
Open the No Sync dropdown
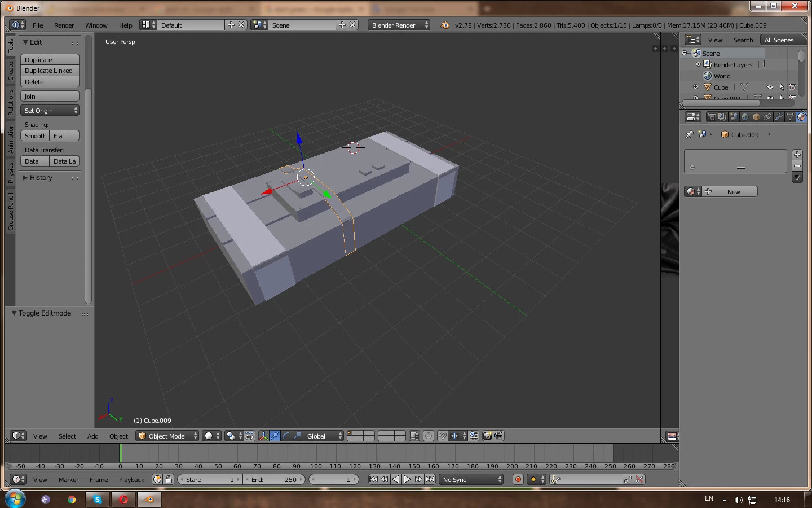pos(472,479)
